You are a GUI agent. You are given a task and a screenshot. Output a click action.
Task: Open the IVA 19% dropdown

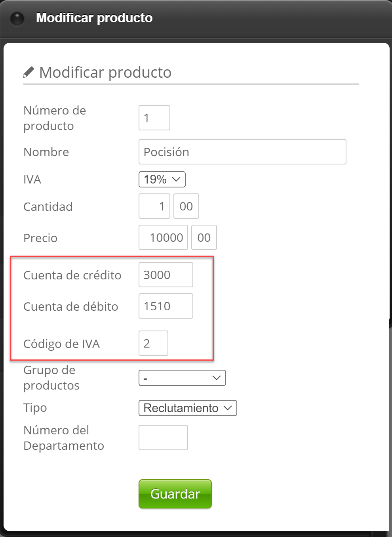pyautogui.click(x=162, y=179)
